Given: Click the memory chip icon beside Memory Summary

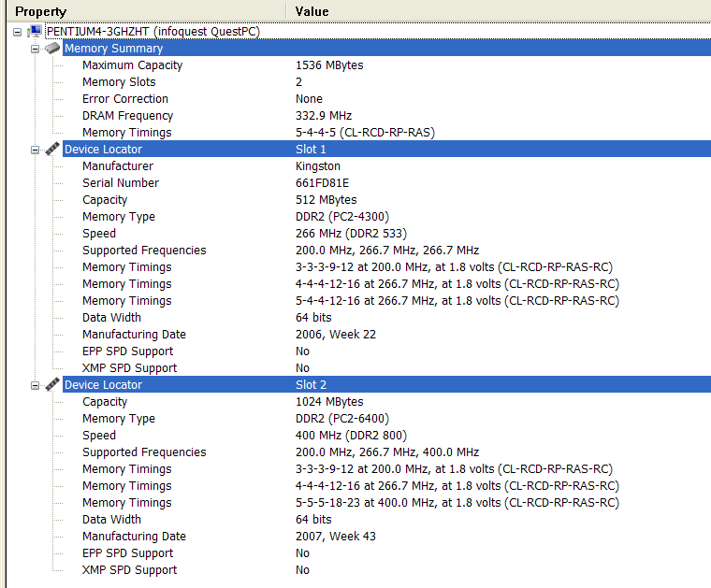Looking at the screenshot, I should coord(52,48).
